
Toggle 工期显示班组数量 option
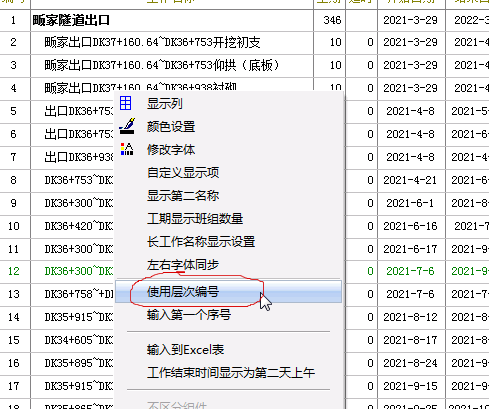[229, 218]
